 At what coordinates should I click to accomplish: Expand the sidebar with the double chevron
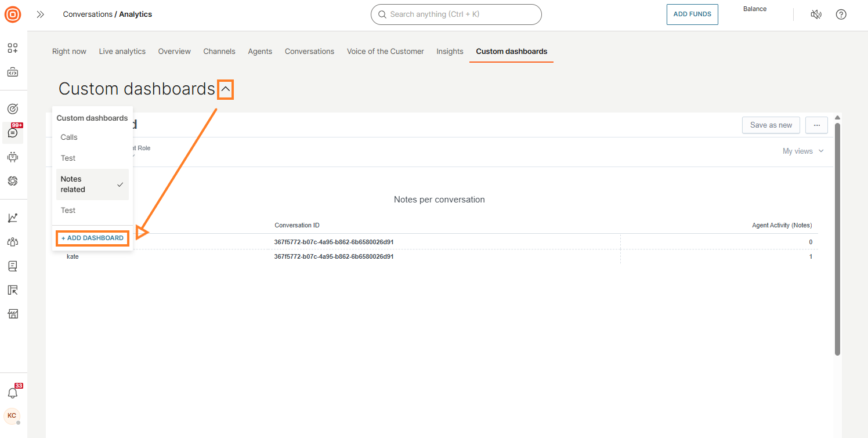coord(40,15)
